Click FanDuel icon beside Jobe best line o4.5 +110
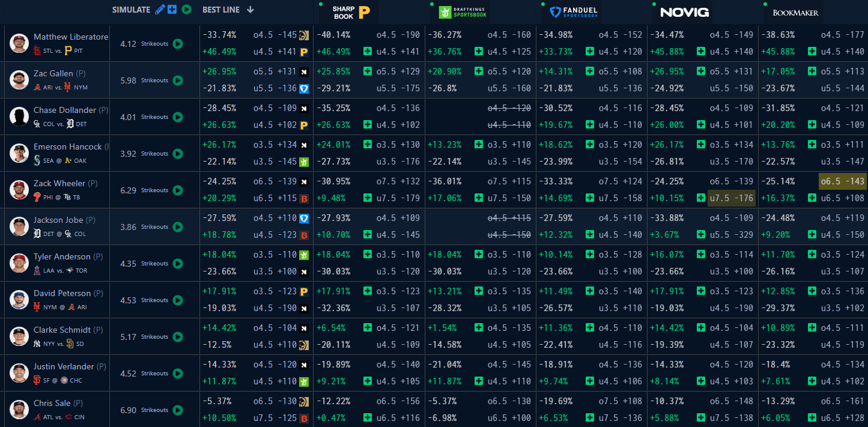Image resolution: width=868 pixels, height=427 pixels. pos(304,218)
